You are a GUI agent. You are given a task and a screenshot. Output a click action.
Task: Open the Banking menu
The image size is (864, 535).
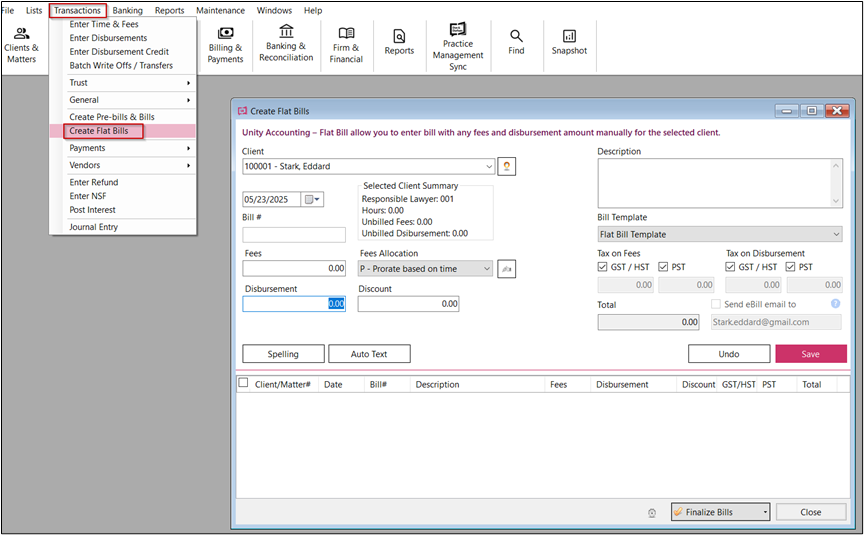[x=127, y=10]
